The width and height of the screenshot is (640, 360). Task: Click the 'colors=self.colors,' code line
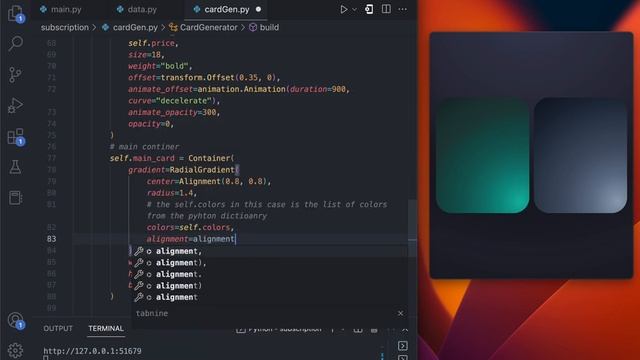tap(190, 227)
